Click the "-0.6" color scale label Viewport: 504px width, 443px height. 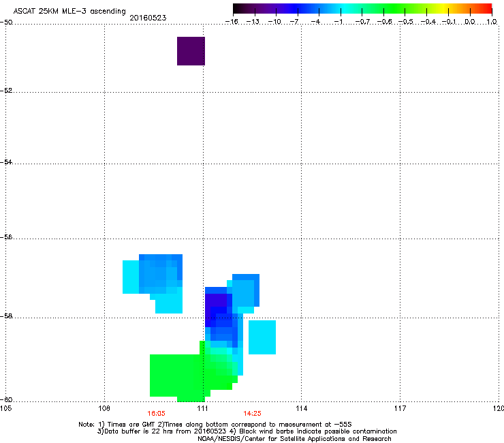[x=384, y=22]
